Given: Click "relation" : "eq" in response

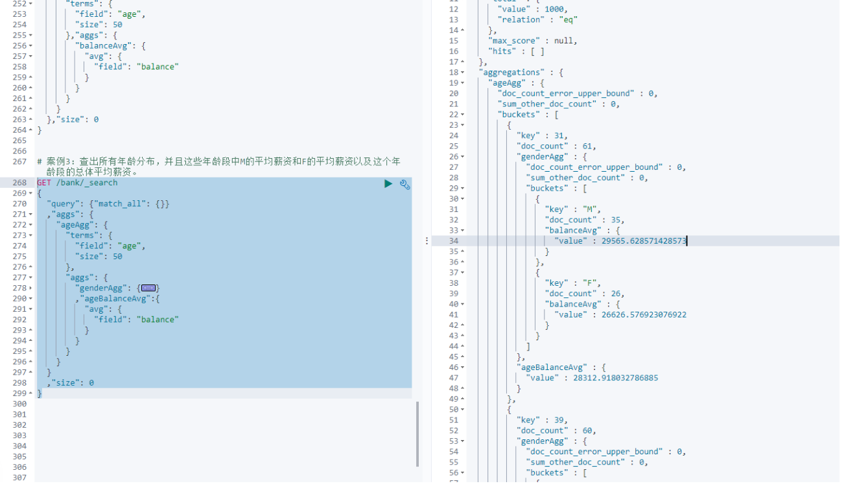Looking at the screenshot, I should (537, 19).
